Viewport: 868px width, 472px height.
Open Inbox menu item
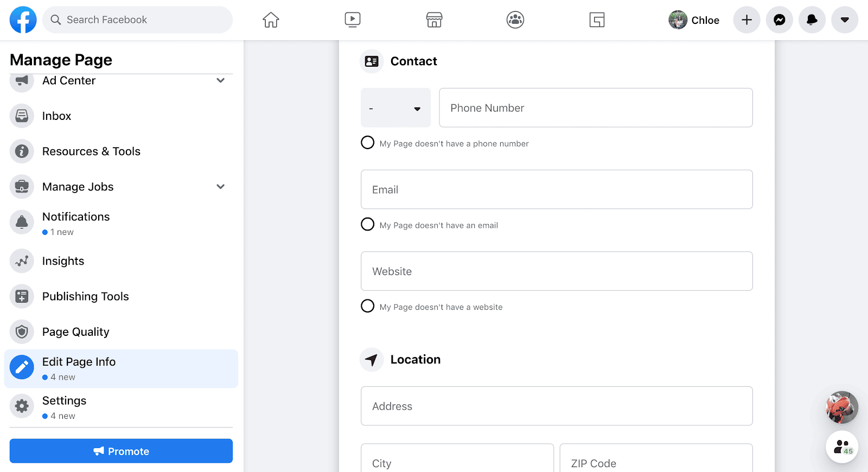pos(121,116)
